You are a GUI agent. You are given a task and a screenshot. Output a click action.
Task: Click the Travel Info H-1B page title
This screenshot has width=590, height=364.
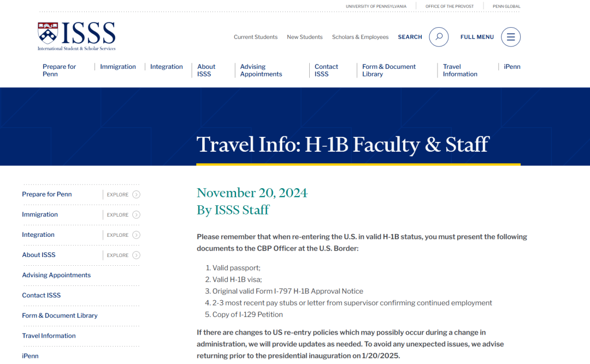tap(343, 145)
